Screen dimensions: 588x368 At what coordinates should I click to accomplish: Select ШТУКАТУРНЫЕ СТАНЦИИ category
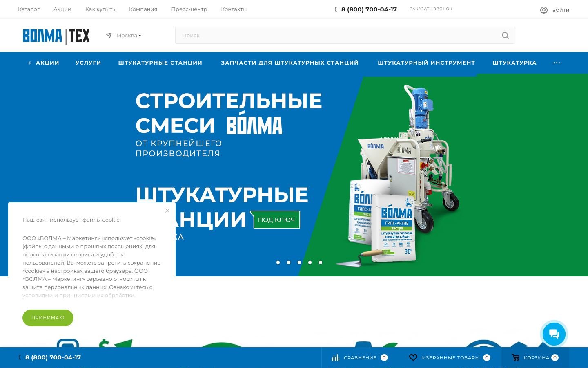160,63
